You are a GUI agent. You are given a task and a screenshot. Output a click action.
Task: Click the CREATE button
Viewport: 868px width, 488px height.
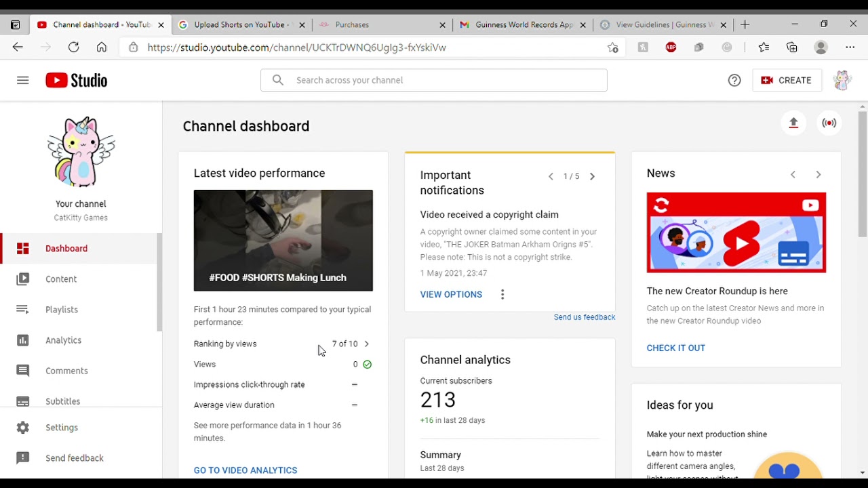pos(787,80)
